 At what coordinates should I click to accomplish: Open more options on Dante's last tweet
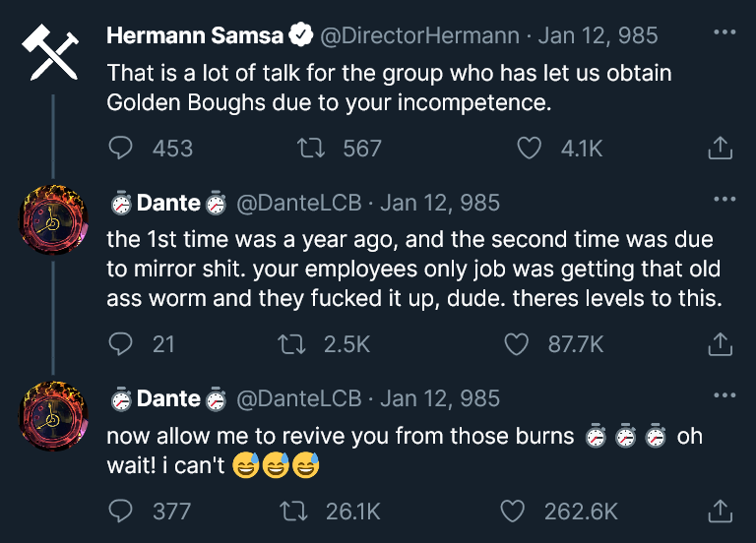[x=724, y=395]
